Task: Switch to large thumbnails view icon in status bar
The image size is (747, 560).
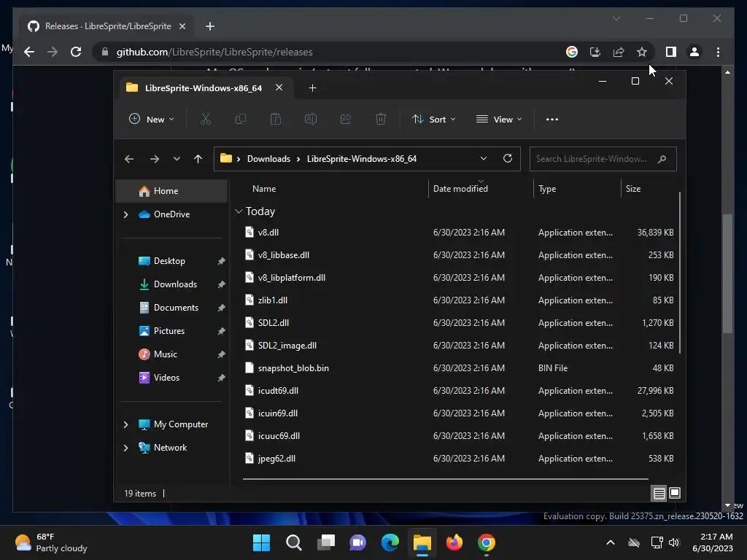Action: [x=675, y=493]
